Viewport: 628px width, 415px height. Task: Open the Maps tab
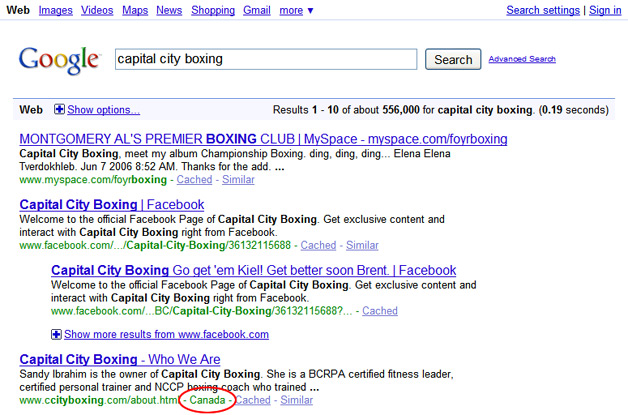tap(135, 10)
